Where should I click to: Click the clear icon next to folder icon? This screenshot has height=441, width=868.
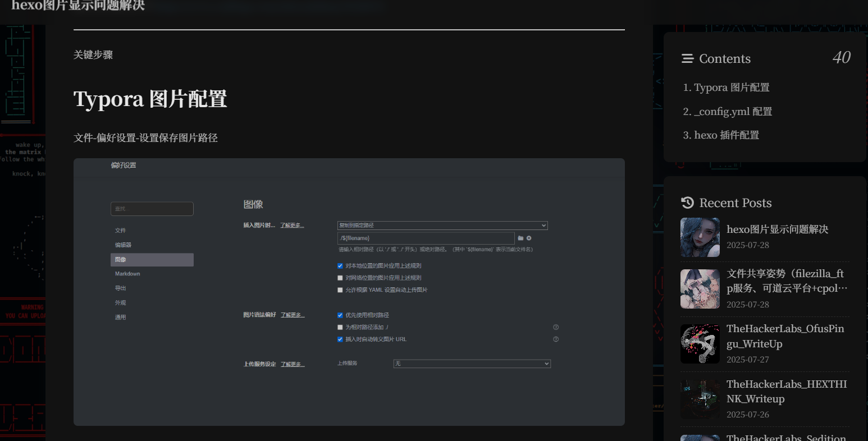click(x=529, y=238)
